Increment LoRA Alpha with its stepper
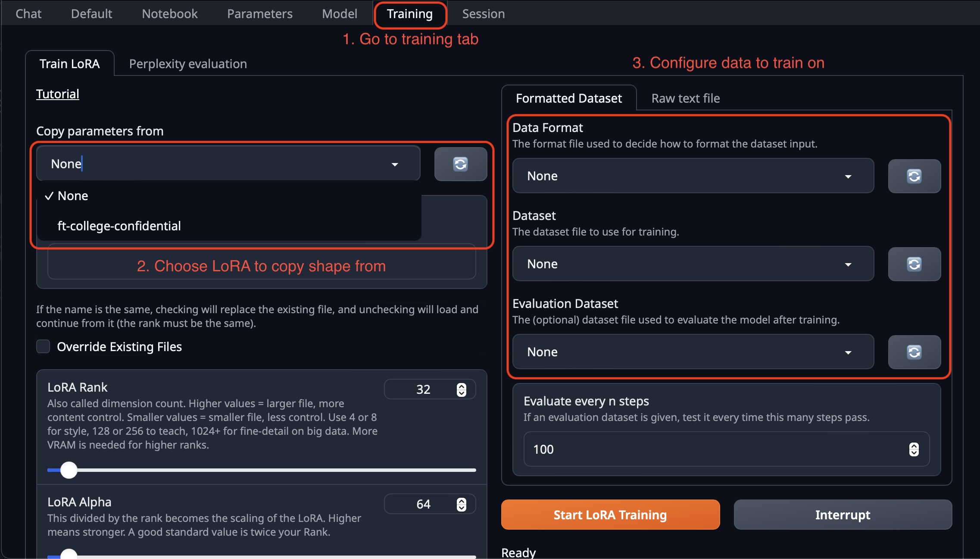Viewport: 980px width, 559px height. (x=461, y=500)
